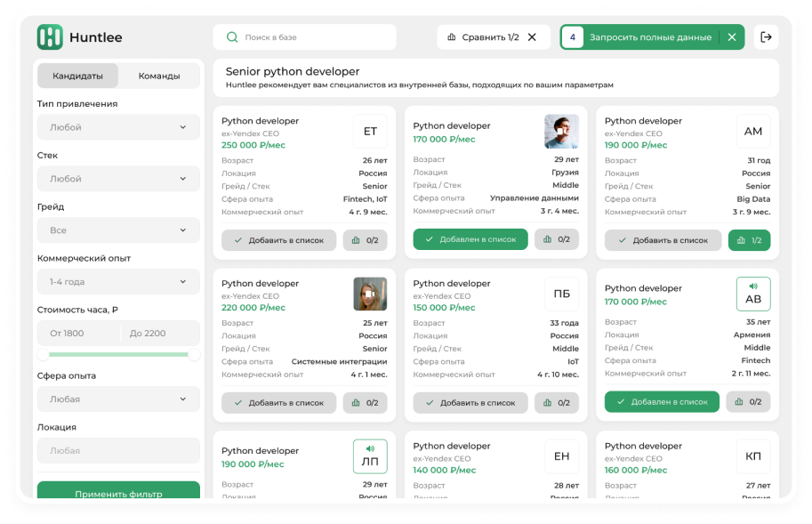812x524 pixels.
Task: Click the От 1800 price input
Action: [x=78, y=334]
